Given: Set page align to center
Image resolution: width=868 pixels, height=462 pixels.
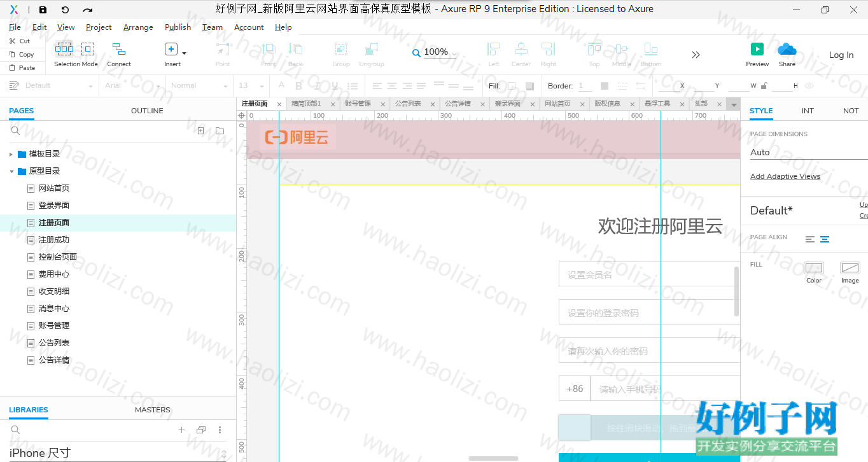Looking at the screenshot, I should (x=825, y=239).
